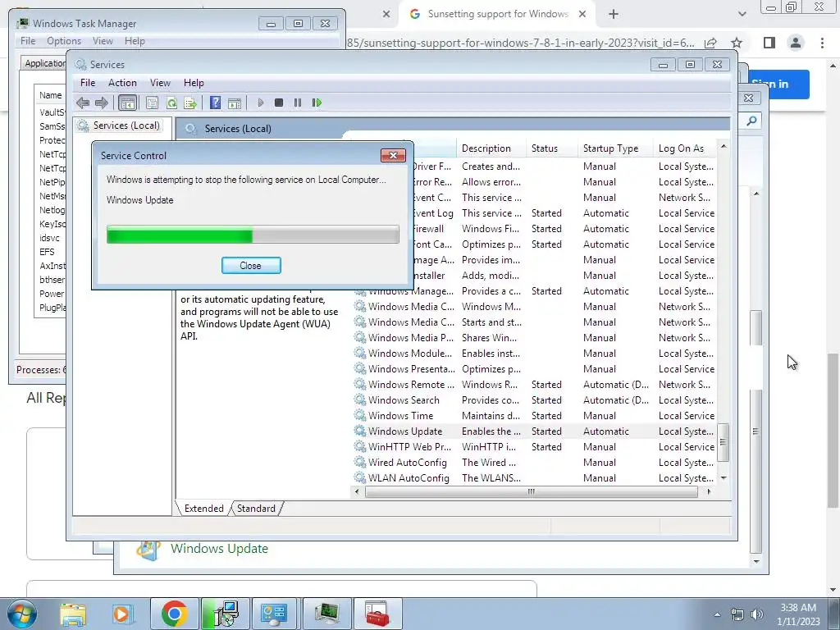This screenshot has width=840, height=630.
Task: Click the blue Help icon in Services toolbar
Action: pyautogui.click(x=216, y=103)
